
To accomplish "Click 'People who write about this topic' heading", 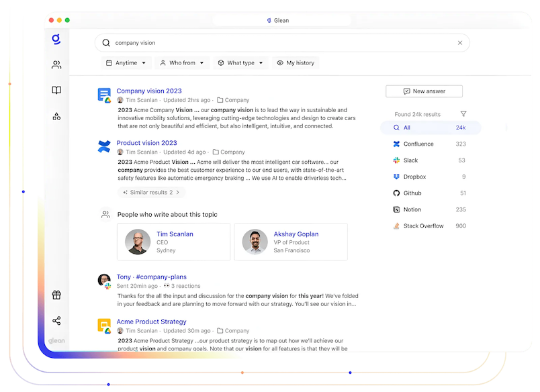I will 167,214.
